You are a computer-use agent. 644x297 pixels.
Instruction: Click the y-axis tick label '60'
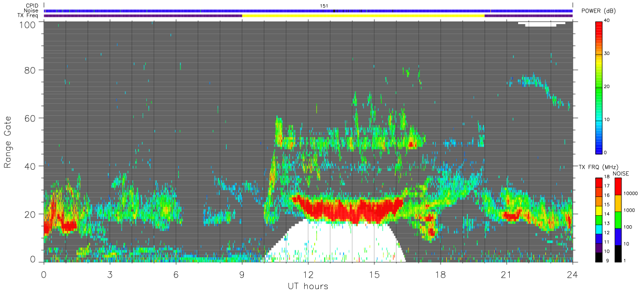[x=31, y=118]
